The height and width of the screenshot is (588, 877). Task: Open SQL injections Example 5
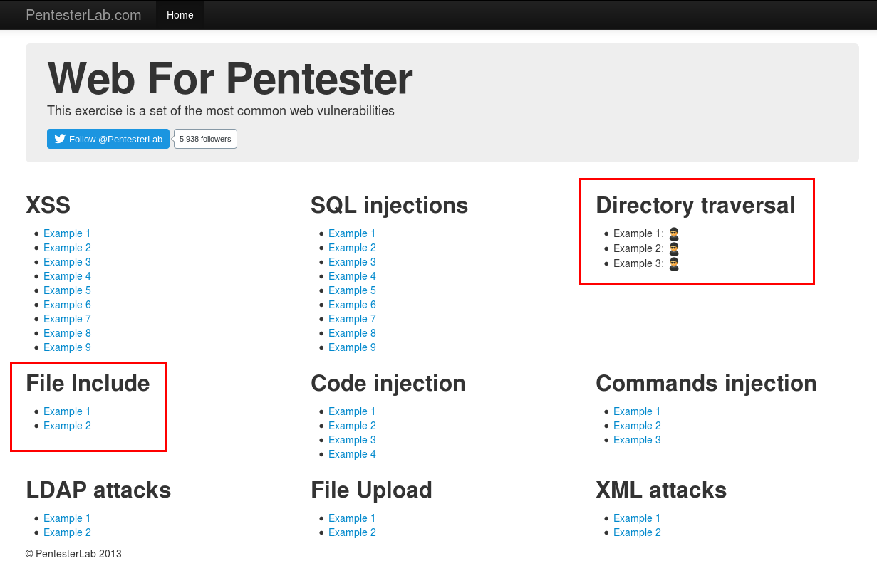click(x=352, y=290)
